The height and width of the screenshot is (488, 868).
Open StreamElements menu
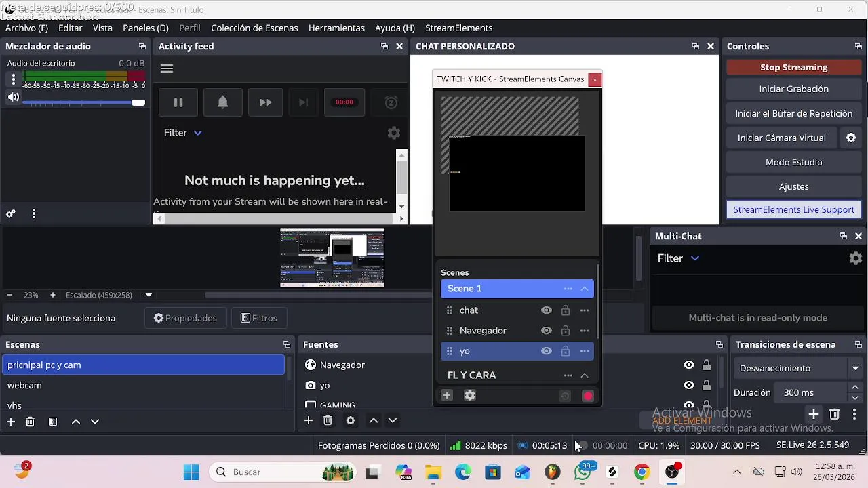click(x=459, y=28)
